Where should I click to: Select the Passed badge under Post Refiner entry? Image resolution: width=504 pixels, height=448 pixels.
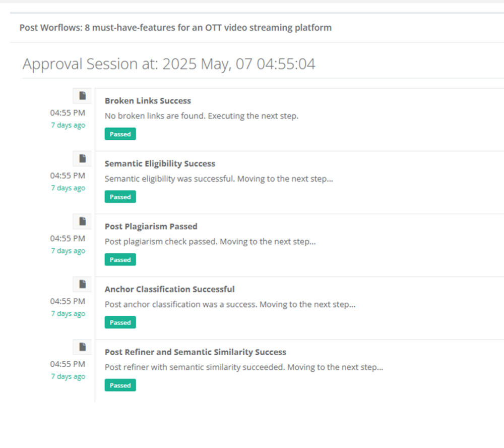[120, 385]
